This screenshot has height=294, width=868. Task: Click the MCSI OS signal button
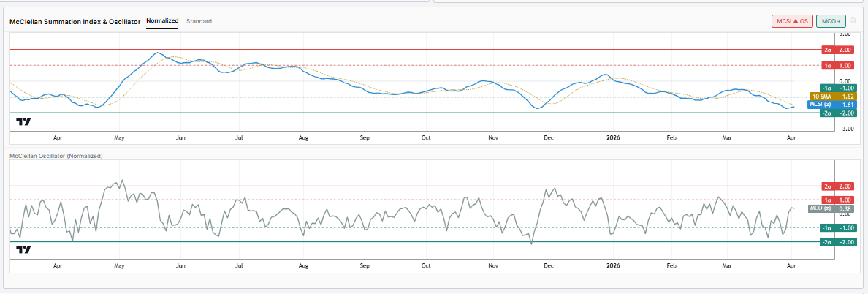[x=791, y=21]
